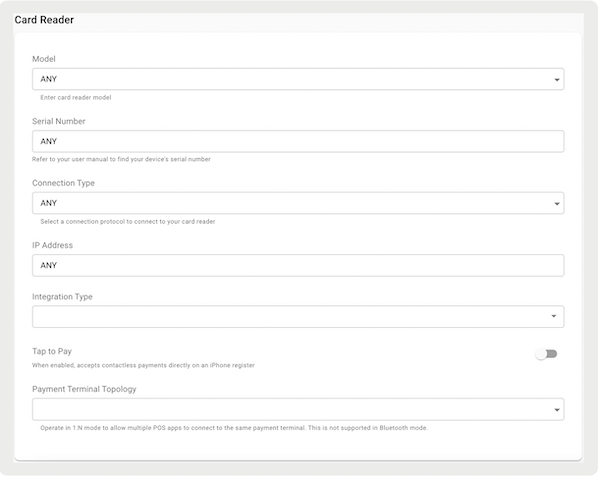Click the 'Integration Type' field label

(62, 297)
